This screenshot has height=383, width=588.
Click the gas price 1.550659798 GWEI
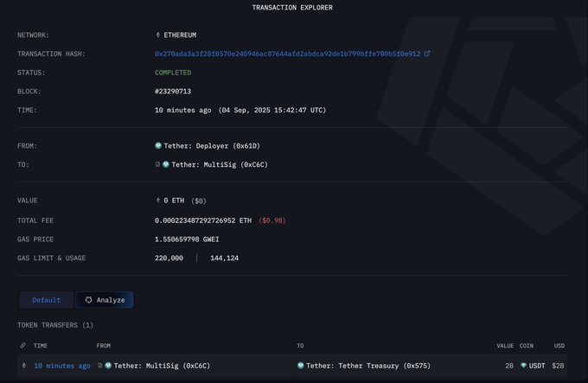point(187,239)
